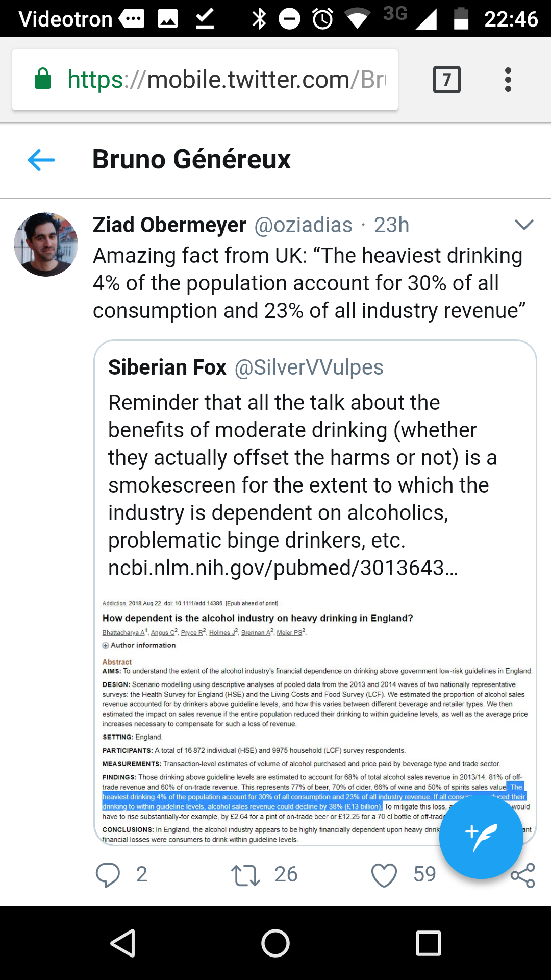The width and height of the screenshot is (551, 980).
Task: Tap Android home navigation button
Action: 275,943
